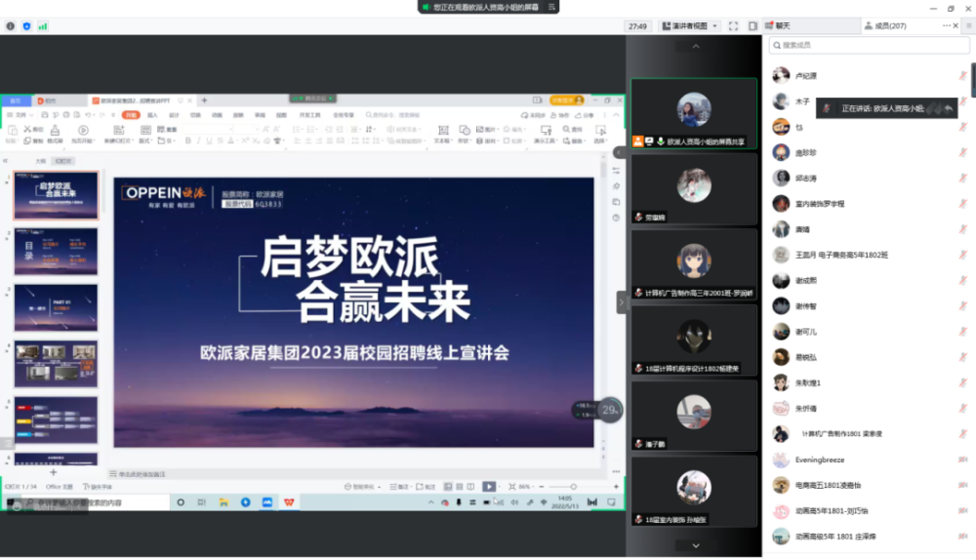Add a slide with the plus below thumbnails
Viewport: 976px width, 560px height.
[53, 473]
